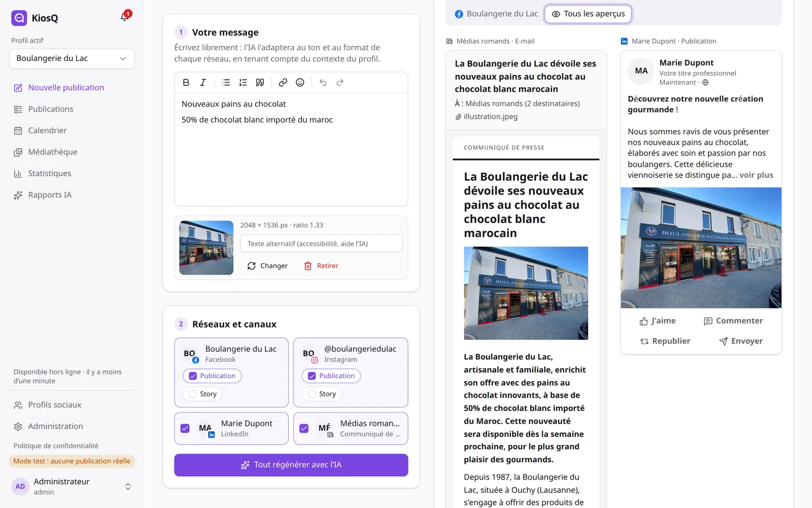This screenshot has height=508, width=812.
Task: Click Changer to replace the image
Action: click(267, 266)
